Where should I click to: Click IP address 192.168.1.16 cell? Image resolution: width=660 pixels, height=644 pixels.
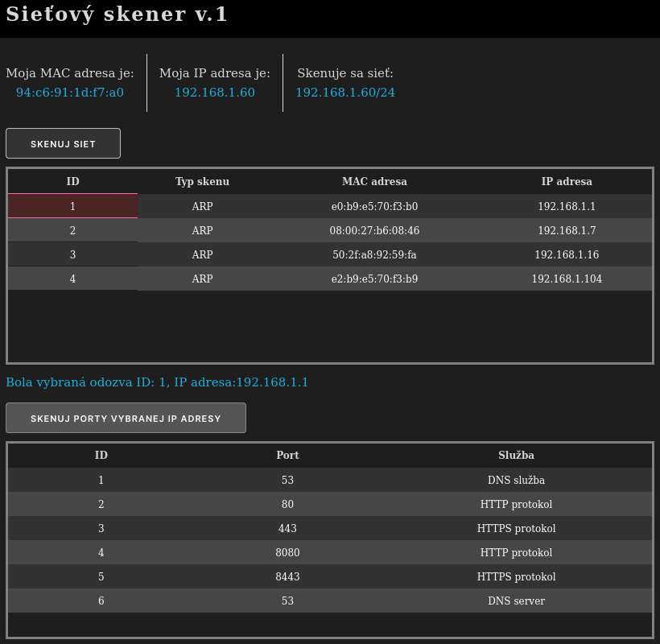(566, 255)
